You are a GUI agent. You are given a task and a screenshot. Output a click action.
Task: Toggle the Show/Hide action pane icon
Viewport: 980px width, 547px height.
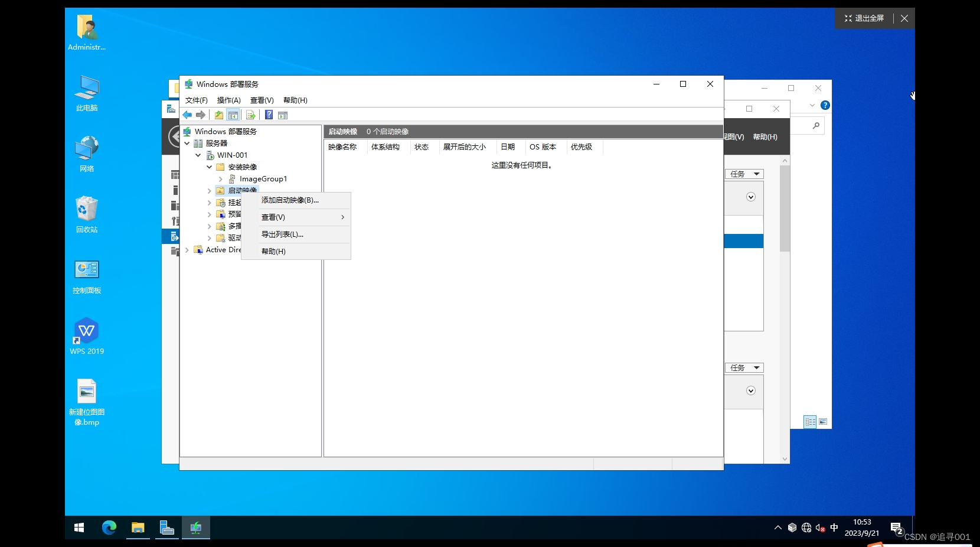(283, 115)
